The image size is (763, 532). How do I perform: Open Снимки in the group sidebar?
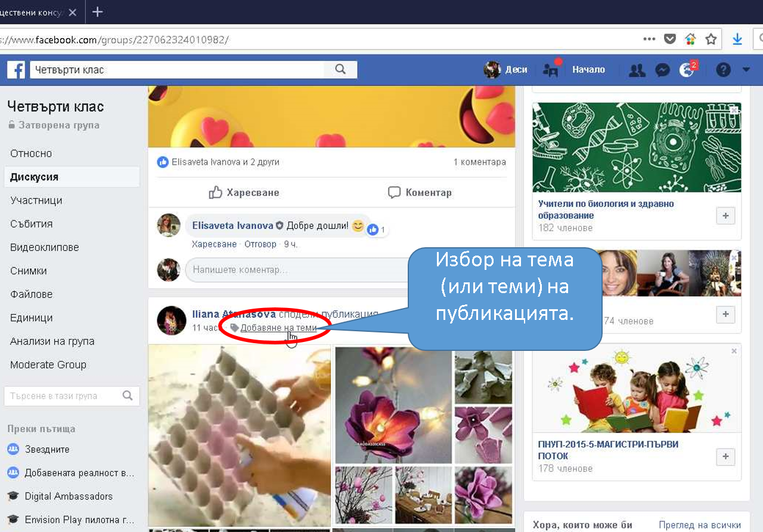click(x=29, y=271)
